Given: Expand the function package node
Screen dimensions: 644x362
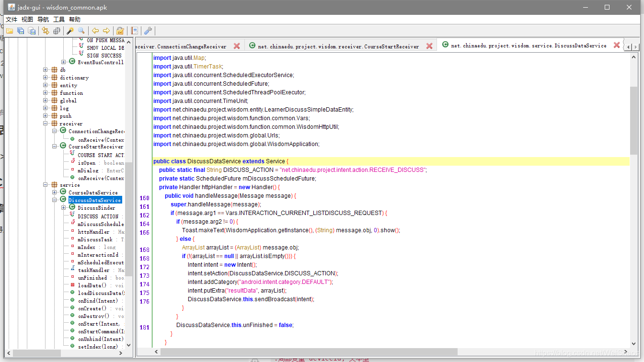Looking at the screenshot, I should [x=46, y=93].
